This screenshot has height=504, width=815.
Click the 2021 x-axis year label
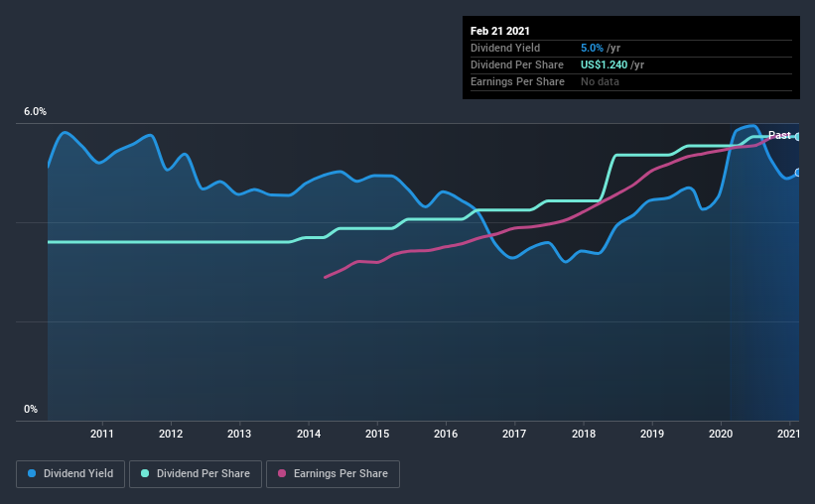click(788, 434)
